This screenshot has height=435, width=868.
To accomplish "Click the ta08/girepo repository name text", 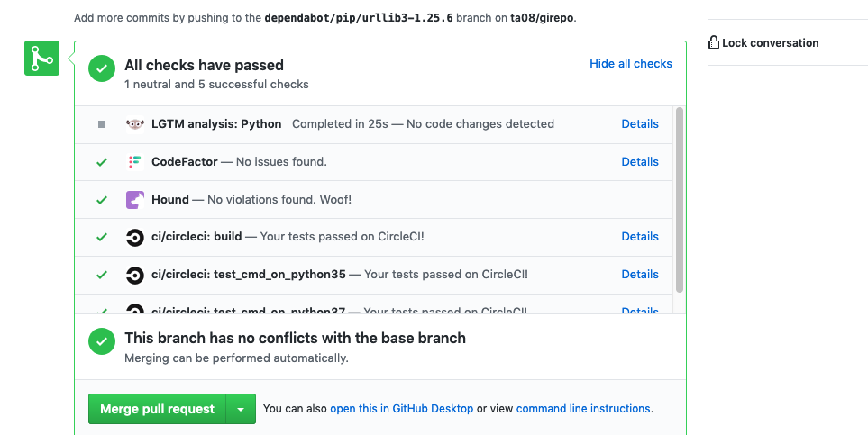I will point(542,18).
